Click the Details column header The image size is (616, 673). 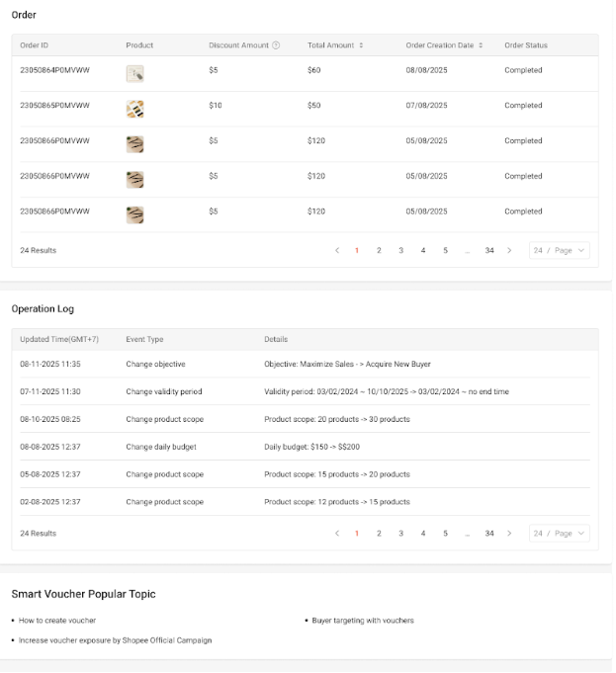point(276,339)
